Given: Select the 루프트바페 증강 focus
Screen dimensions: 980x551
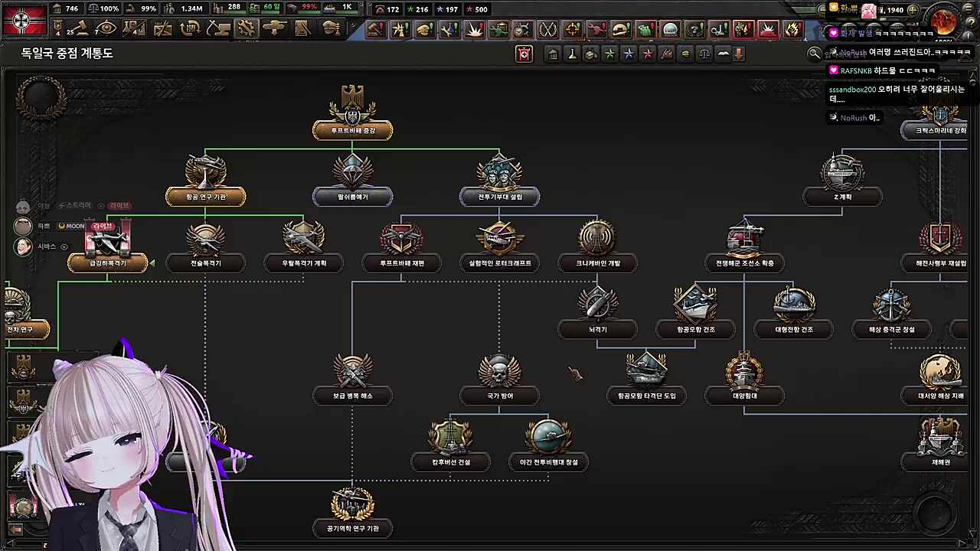Looking at the screenshot, I should pyautogui.click(x=353, y=130).
